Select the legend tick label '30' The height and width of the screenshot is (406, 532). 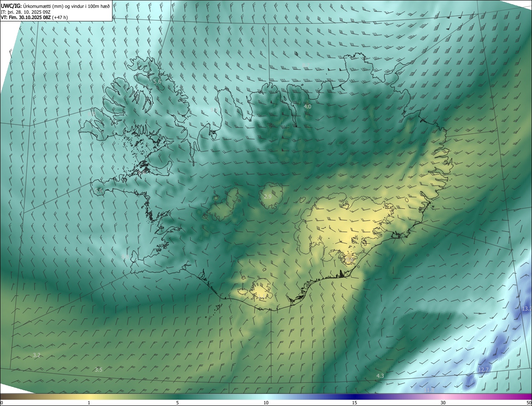[443, 403]
